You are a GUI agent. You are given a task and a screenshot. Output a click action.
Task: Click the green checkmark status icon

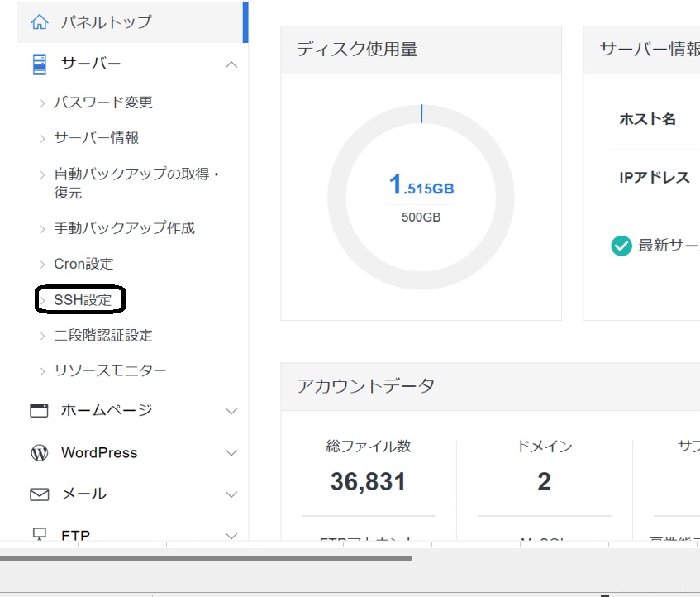(x=621, y=246)
